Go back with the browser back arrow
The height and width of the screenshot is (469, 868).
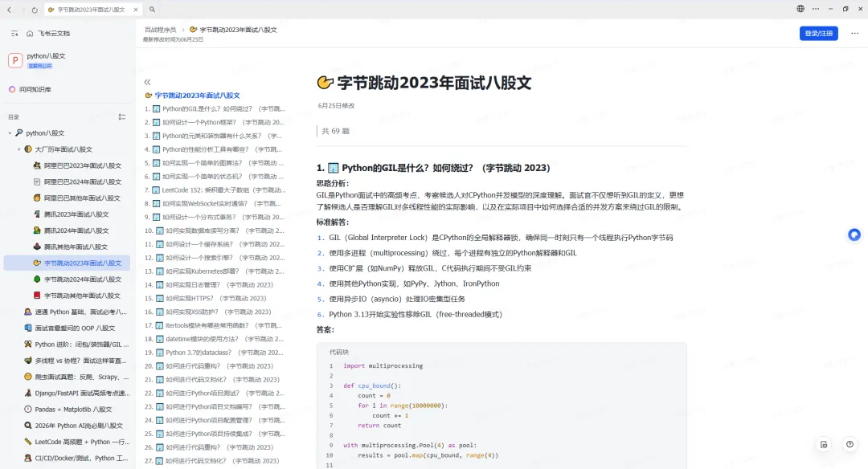(10, 10)
